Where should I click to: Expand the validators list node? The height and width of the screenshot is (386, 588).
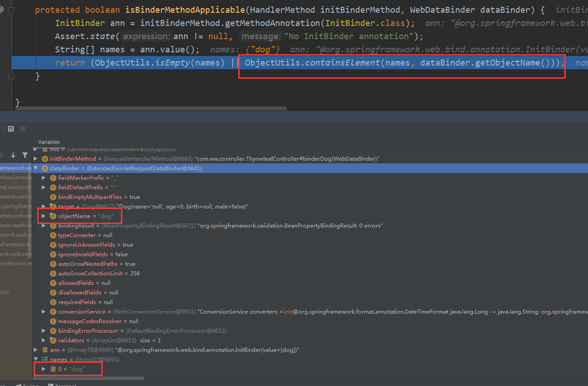coord(44,340)
